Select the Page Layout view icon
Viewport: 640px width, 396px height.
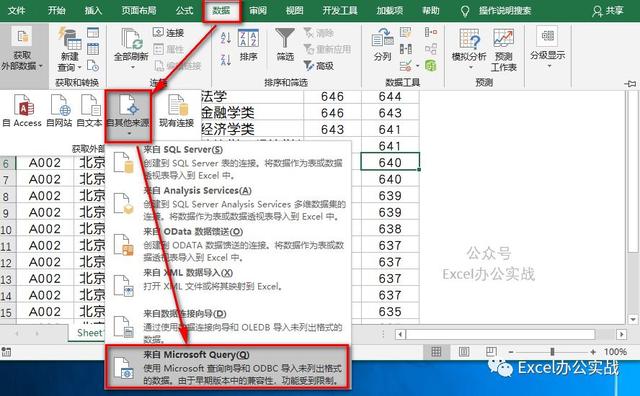click(464, 352)
